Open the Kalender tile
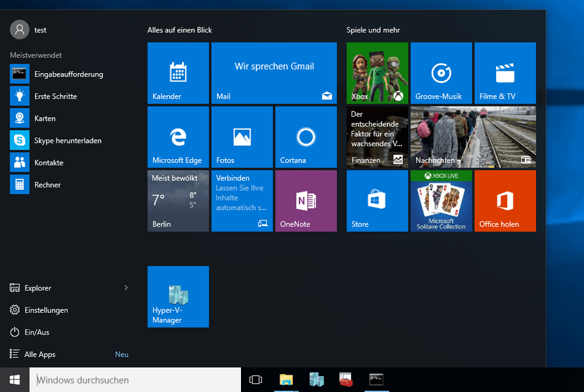The image size is (584, 392). pos(178,73)
